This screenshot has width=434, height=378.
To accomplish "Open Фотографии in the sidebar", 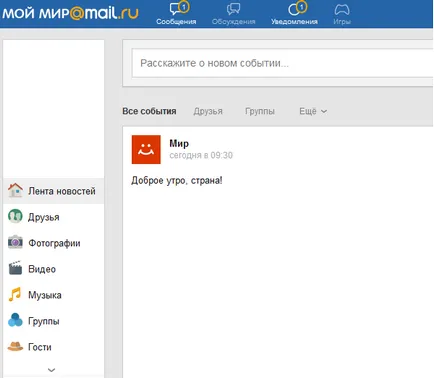I will pos(54,243).
